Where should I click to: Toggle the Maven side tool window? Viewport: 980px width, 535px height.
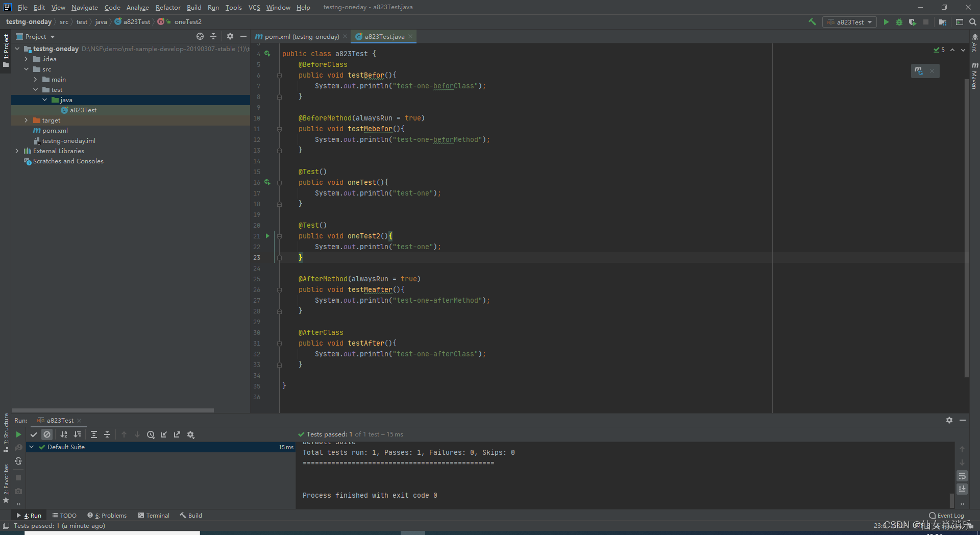point(974,76)
